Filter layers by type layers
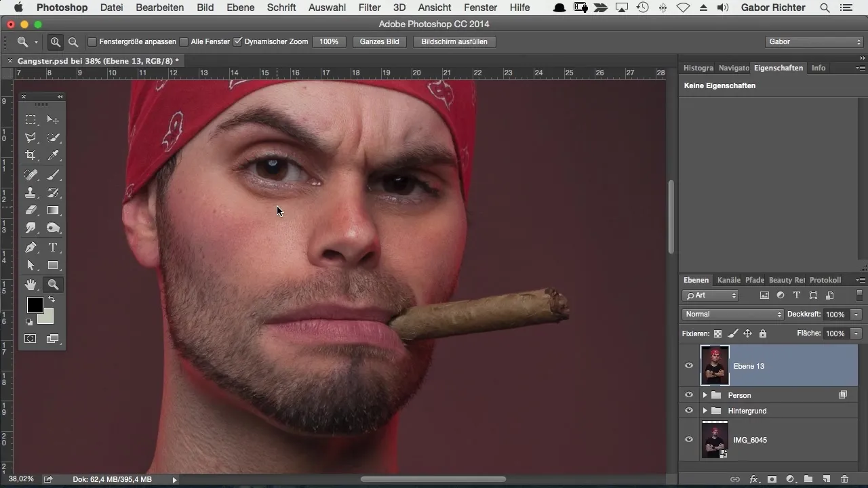The width and height of the screenshot is (868, 488). pos(797,296)
